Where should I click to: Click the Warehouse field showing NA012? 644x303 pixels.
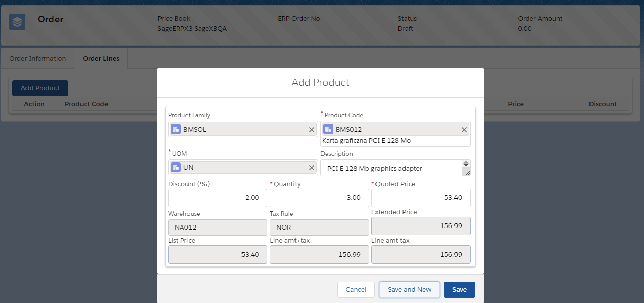[218, 228]
